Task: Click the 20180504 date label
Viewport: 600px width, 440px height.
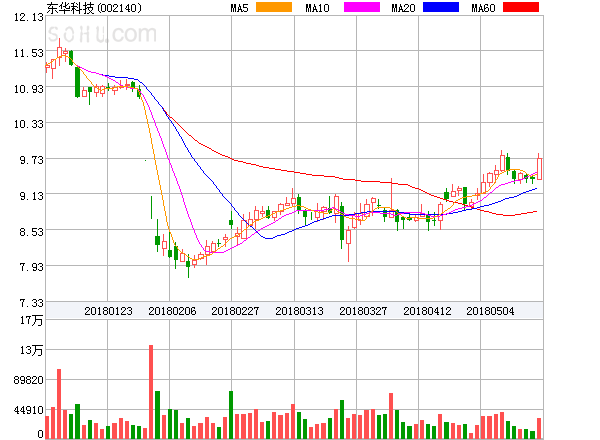Action: [490, 311]
